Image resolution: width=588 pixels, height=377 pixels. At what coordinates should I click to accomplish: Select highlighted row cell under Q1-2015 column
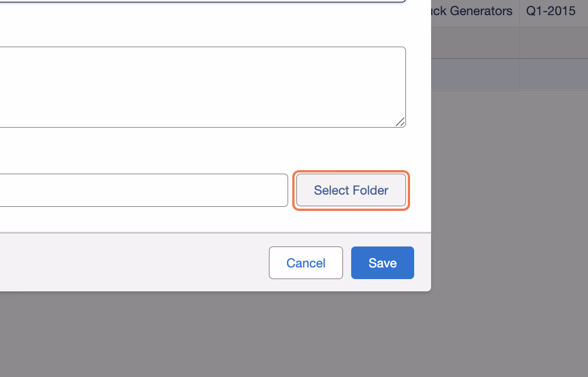(x=554, y=74)
